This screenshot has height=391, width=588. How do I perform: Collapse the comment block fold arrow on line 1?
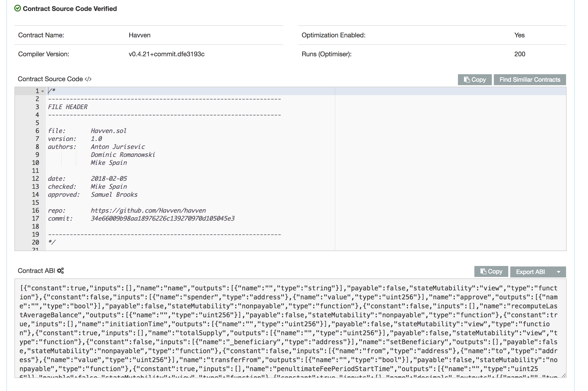[42, 91]
